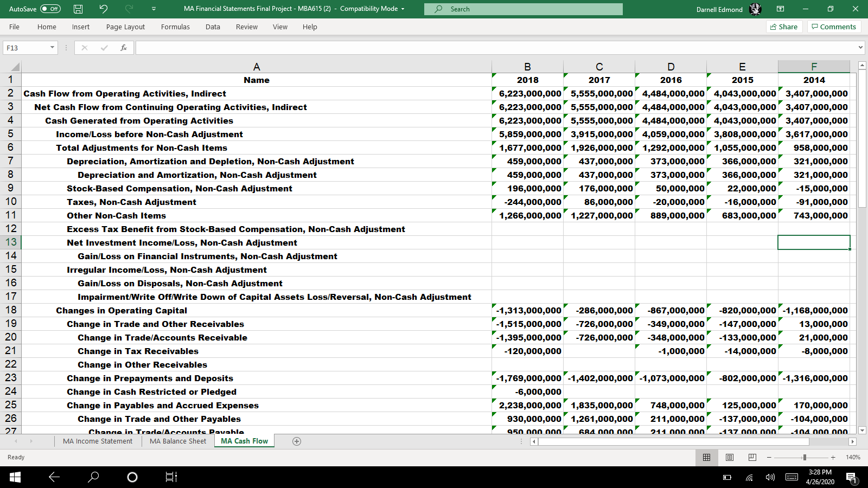Open the Windows Start menu
Image resolution: width=868 pixels, height=488 pixels.
click(x=15, y=477)
